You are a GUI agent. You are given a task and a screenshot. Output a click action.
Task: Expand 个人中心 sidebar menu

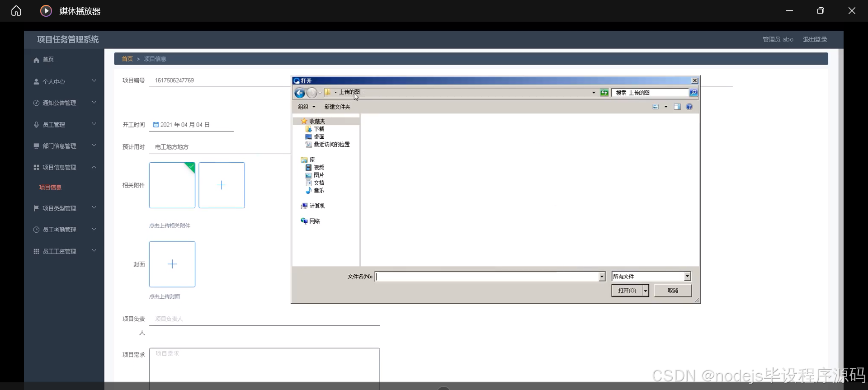[64, 81]
